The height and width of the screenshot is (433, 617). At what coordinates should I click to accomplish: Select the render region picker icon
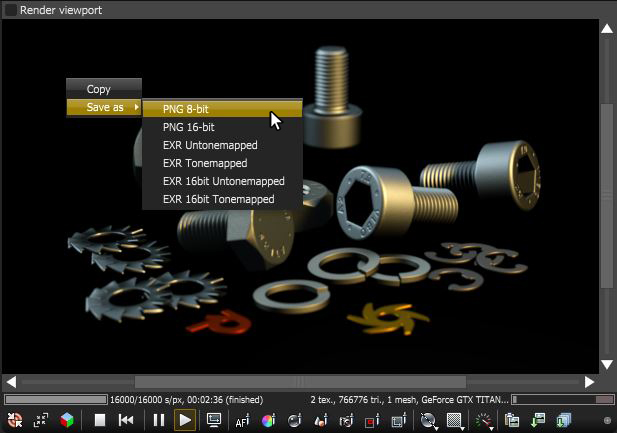click(x=372, y=420)
